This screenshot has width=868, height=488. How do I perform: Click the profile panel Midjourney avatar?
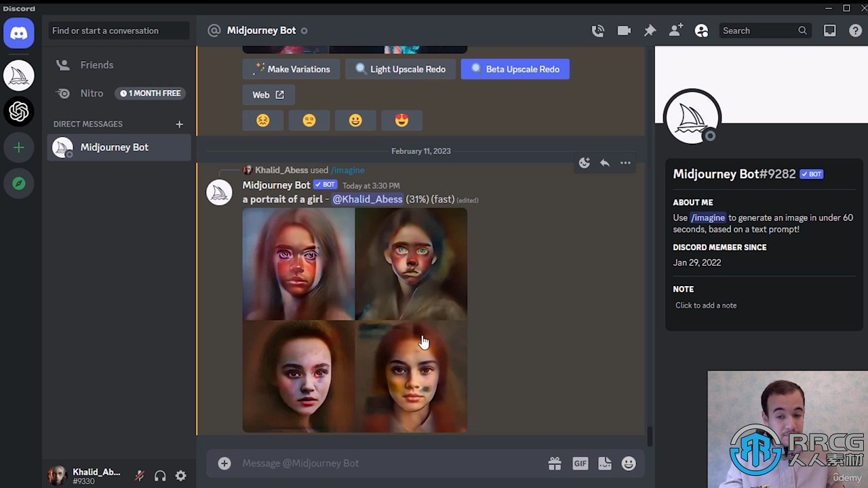click(692, 117)
